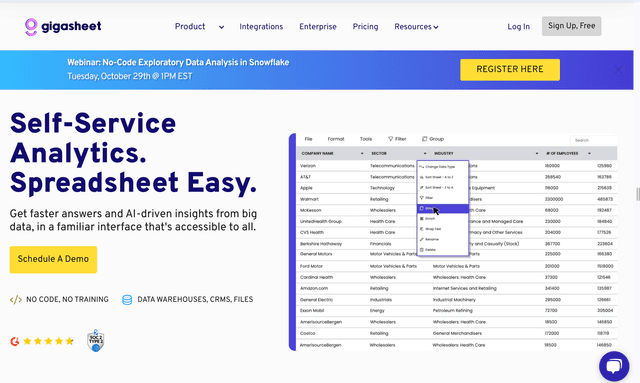Close the webinar banner
This screenshot has width=640, height=383.
(x=618, y=70)
